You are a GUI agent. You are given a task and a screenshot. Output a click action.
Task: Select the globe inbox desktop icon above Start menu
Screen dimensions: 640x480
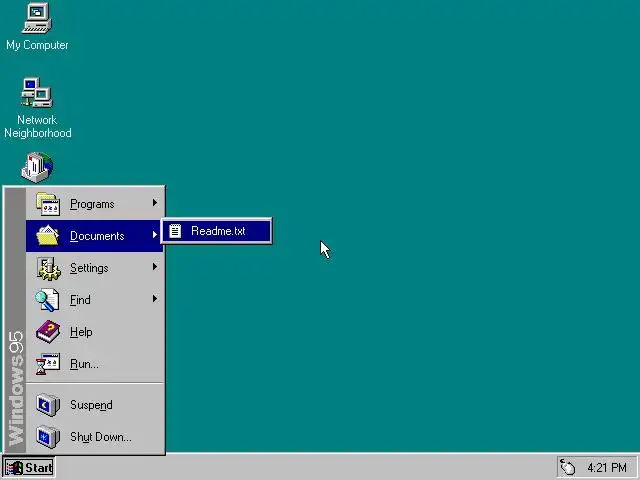click(x=37, y=167)
